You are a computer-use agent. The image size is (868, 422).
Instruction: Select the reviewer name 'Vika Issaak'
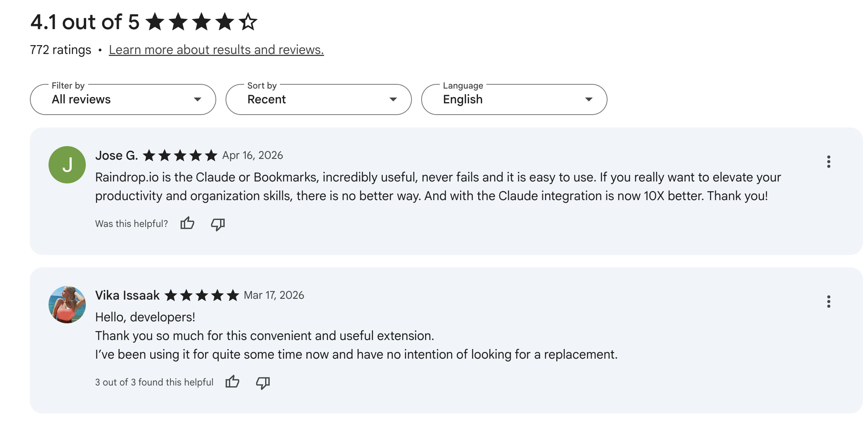point(127,295)
